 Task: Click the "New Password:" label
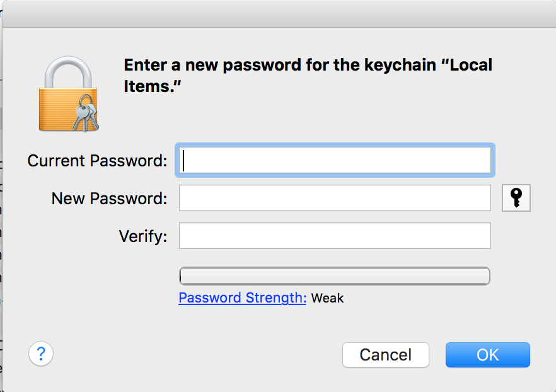tap(109, 199)
